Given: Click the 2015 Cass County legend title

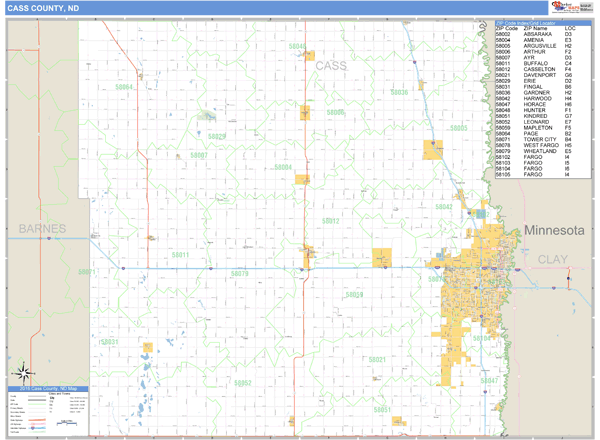Looking at the screenshot, I should 46,388.
